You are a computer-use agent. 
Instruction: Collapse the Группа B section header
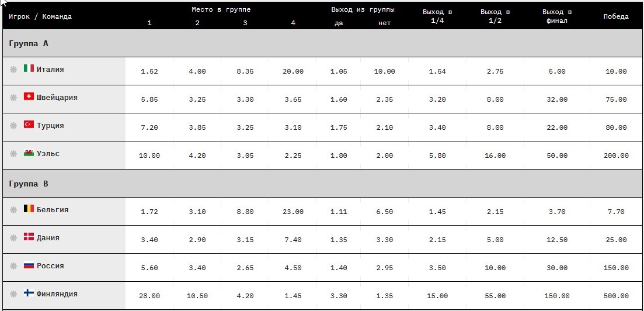click(322, 184)
